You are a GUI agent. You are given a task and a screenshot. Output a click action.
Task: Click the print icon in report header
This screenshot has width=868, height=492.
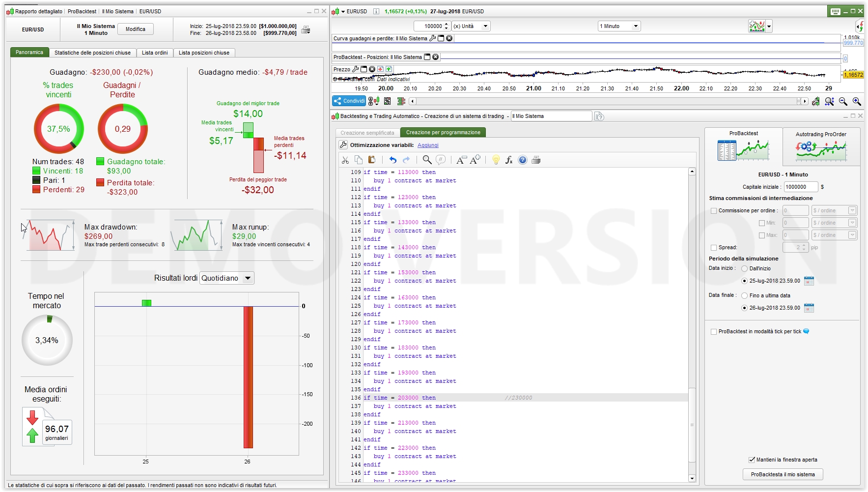coord(306,29)
